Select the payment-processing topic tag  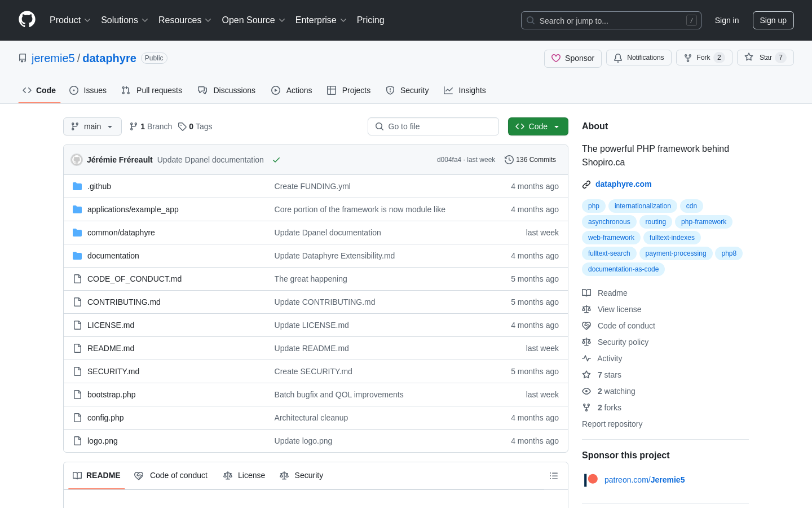tap(676, 253)
